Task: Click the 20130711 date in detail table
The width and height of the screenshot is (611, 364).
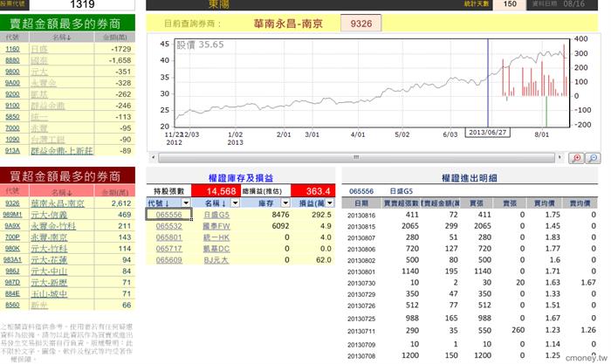Action: pyautogui.click(x=361, y=331)
